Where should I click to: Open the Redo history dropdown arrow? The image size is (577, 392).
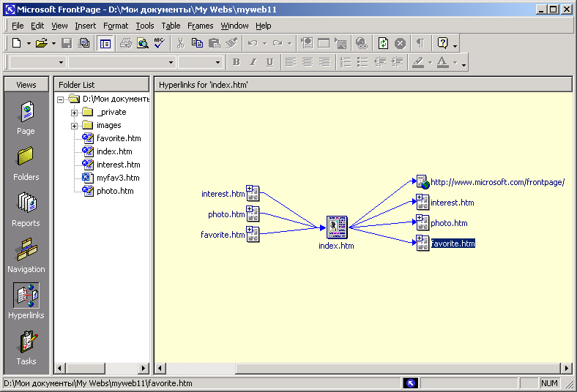click(290, 43)
